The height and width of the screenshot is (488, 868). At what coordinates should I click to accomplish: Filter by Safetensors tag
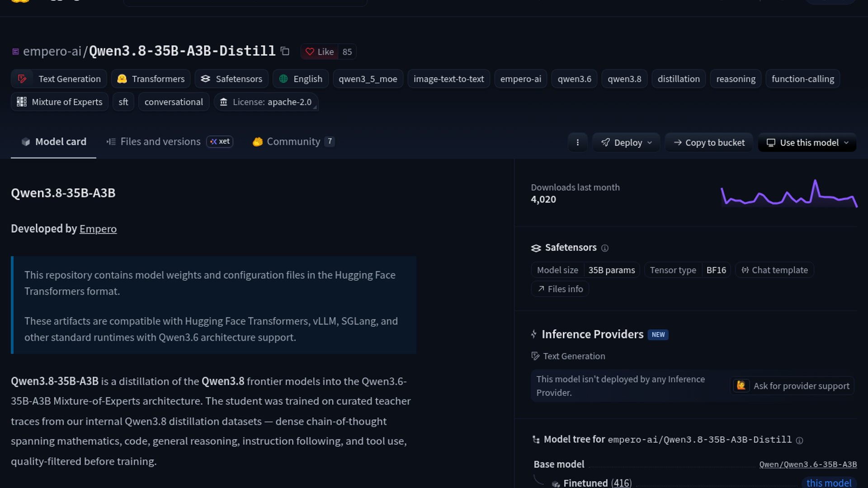pos(231,79)
